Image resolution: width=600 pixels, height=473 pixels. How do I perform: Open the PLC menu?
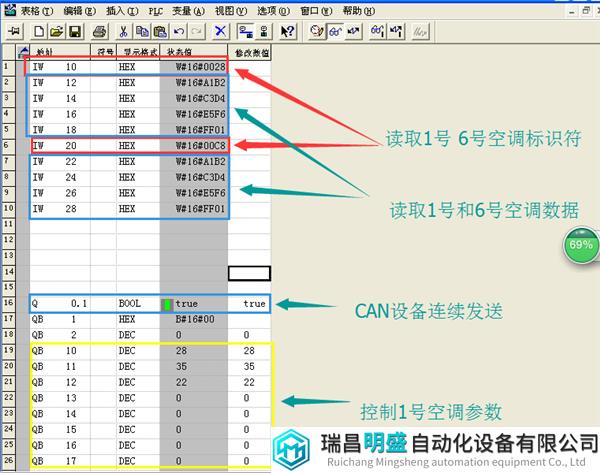pos(156,11)
